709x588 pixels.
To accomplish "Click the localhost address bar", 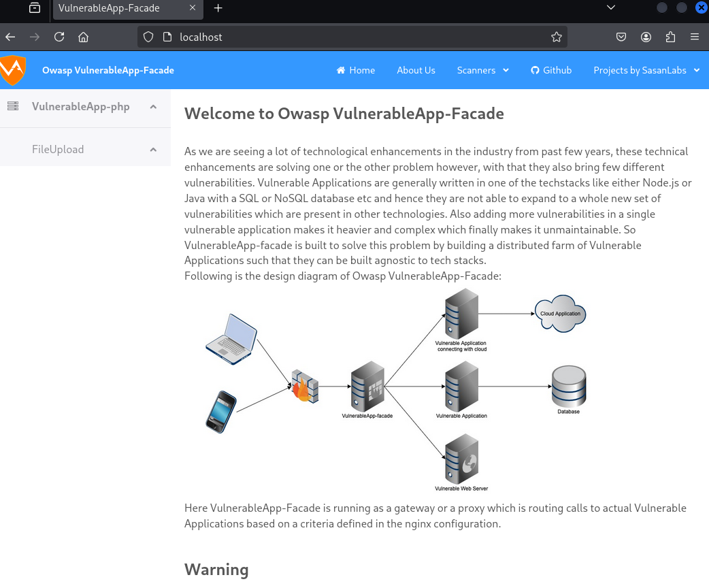I will [352, 37].
